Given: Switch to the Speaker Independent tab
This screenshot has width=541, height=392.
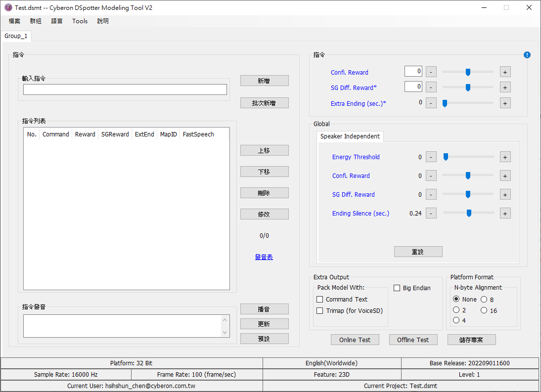Looking at the screenshot, I should (x=350, y=136).
